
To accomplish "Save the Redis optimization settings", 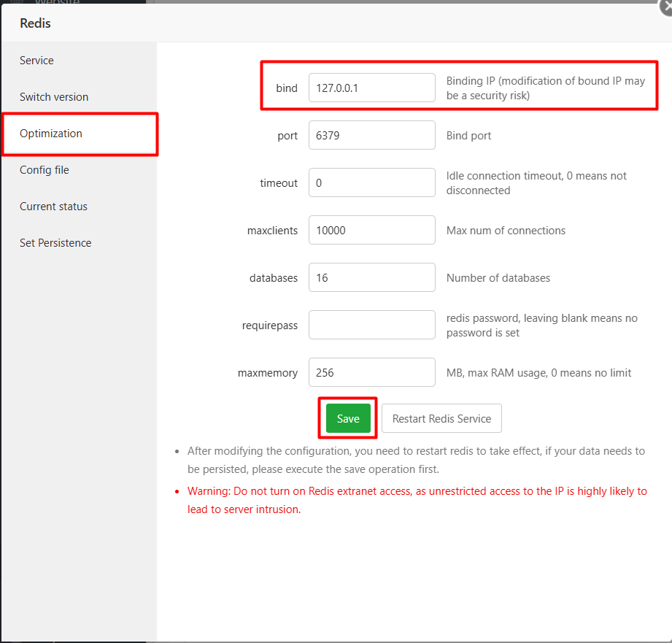I will pos(347,418).
